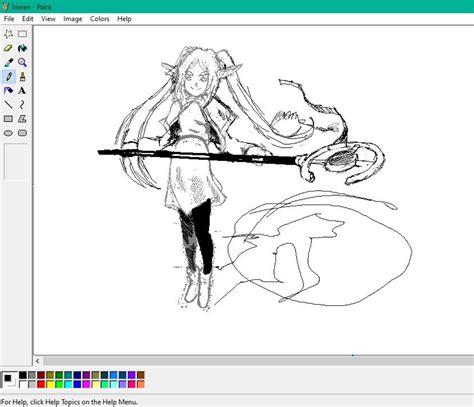The height and width of the screenshot is (407, 474).
Task: Click the status bar help text
Action: (69, 402)
